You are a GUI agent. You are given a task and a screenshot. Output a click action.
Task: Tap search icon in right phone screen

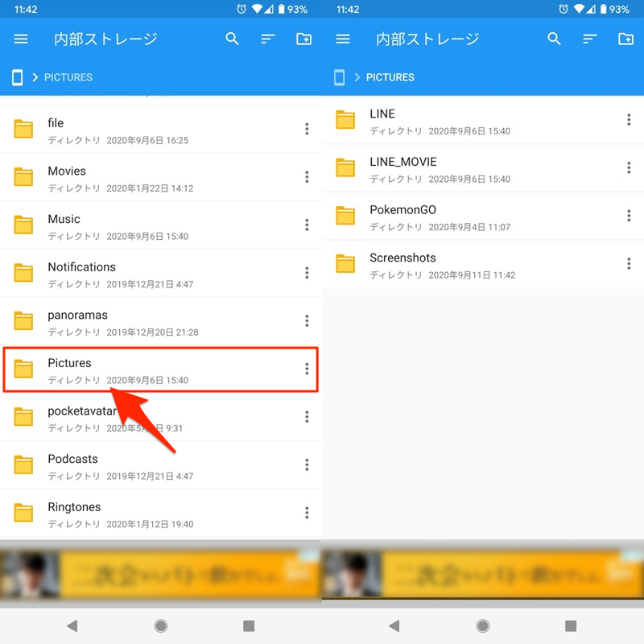click(x=554, y=39)
